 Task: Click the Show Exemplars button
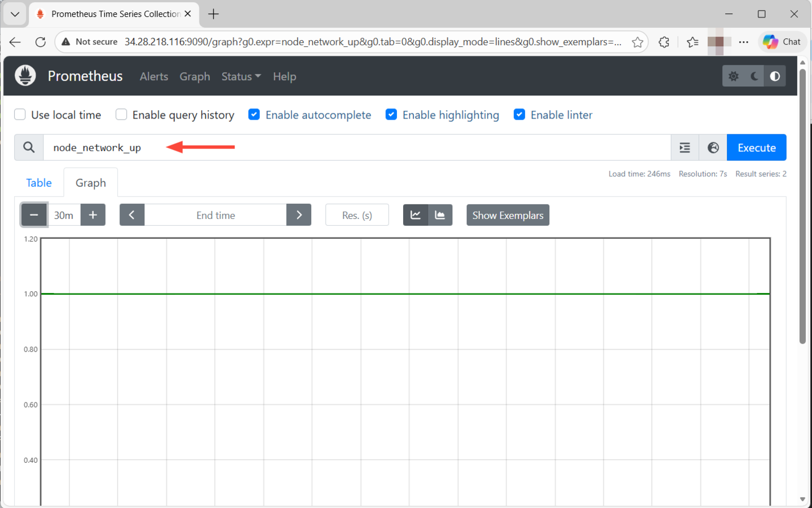tap(507, 214)
